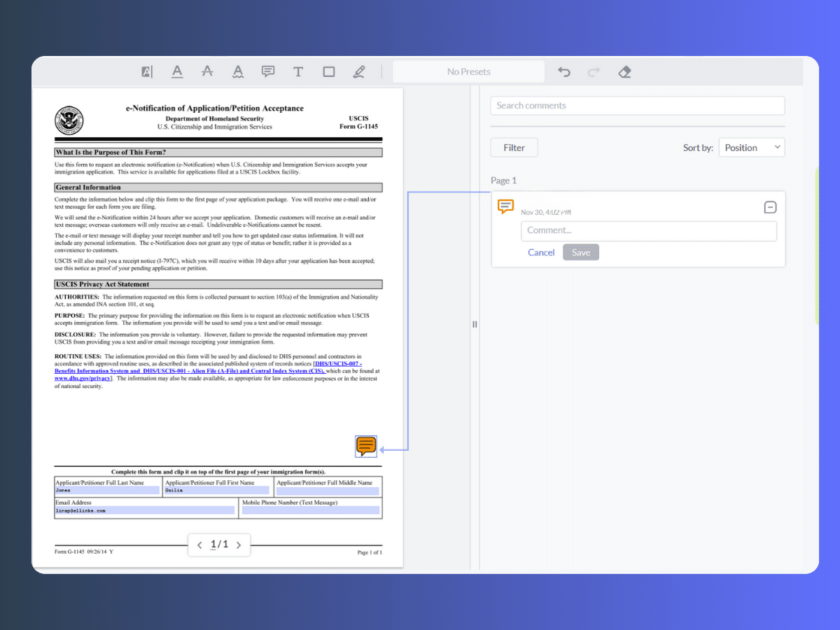
Task: Collapse the comment with minus icon
Action: point(770,207)
